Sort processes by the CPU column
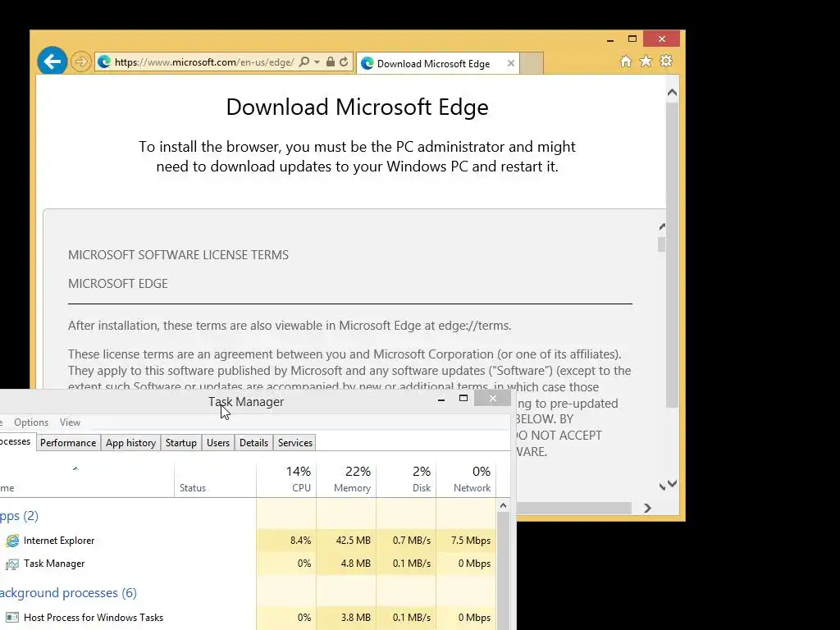The height and width of the screenshot is (630, 840). coord(286,480)
